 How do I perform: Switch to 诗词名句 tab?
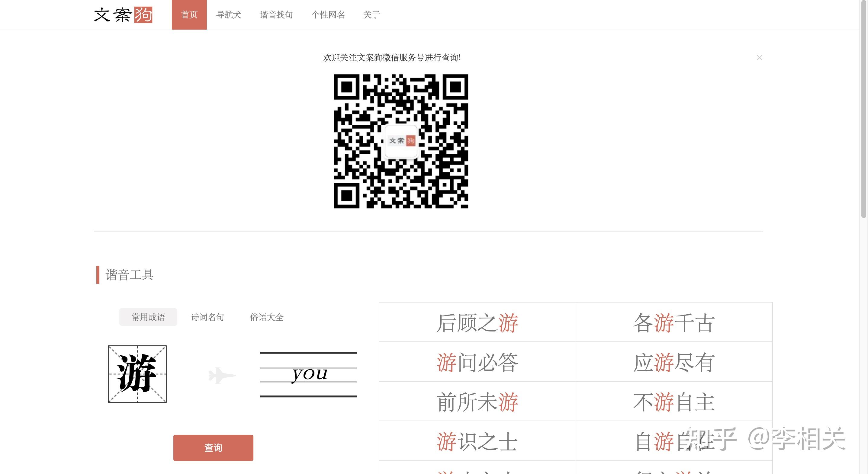click(207, 317)
